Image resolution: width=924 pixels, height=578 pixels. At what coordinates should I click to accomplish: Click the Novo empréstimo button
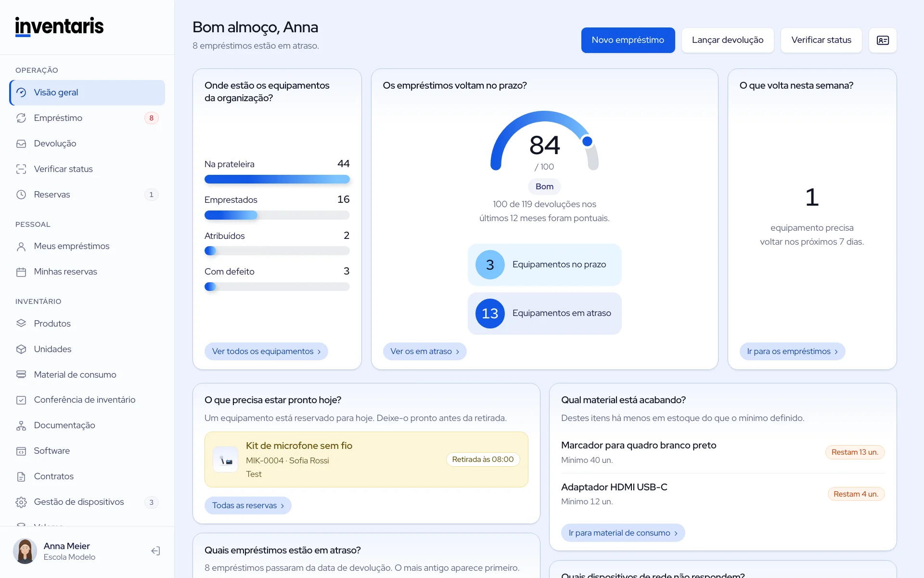[628, 40]
